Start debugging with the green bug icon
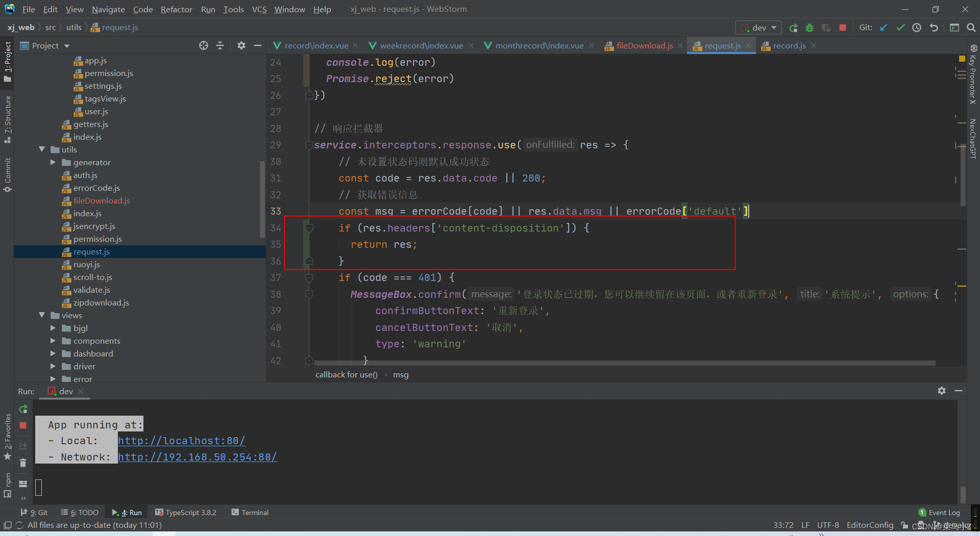The image size is (980, 536). (x=810, y=28)
